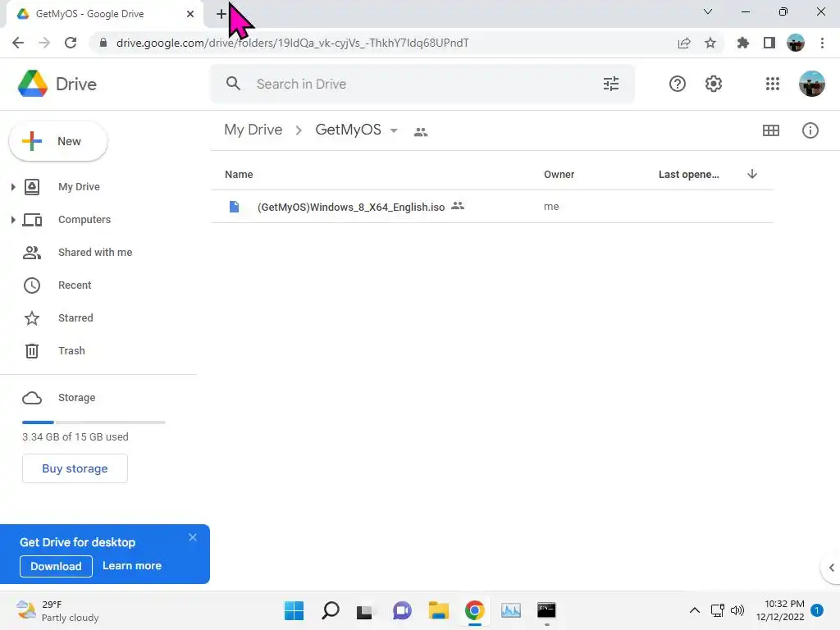
Task: Open Windows Start menu
Action: pos(294,610)
